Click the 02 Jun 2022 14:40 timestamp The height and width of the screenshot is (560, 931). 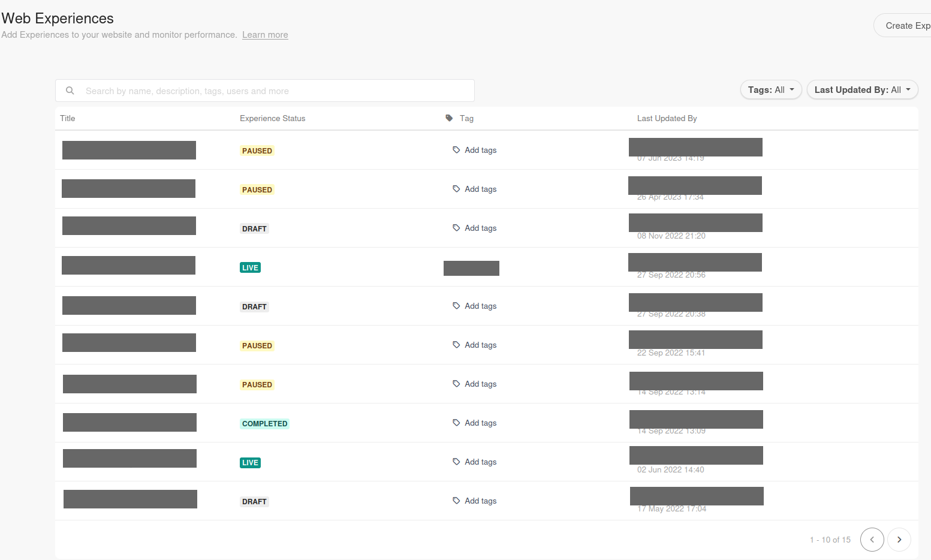coord(671,469)
